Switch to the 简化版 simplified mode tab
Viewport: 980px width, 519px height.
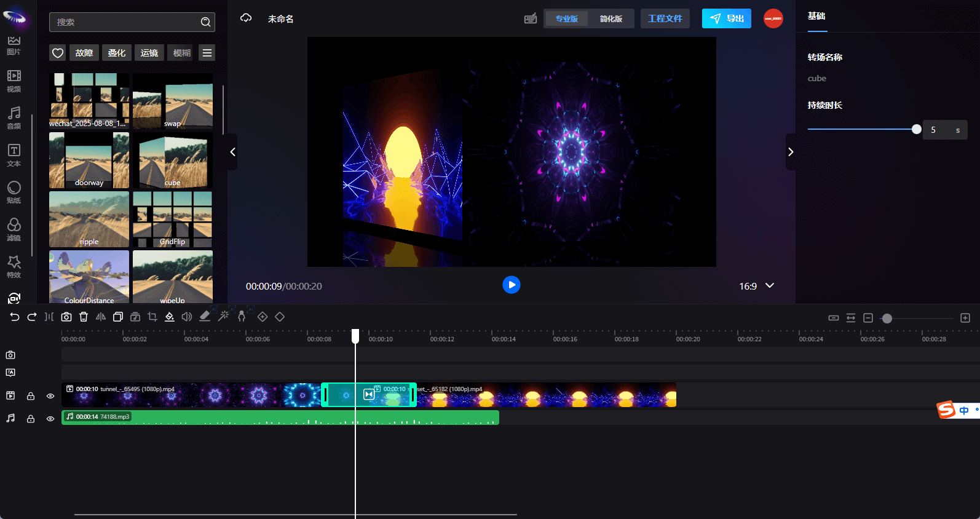(x=611, y=18)
